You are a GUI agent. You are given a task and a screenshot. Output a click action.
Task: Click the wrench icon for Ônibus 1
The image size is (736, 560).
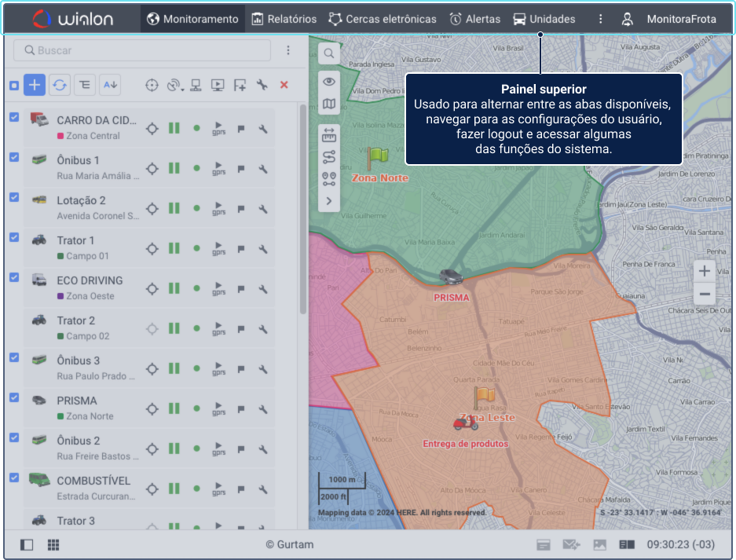click(263, 168)
